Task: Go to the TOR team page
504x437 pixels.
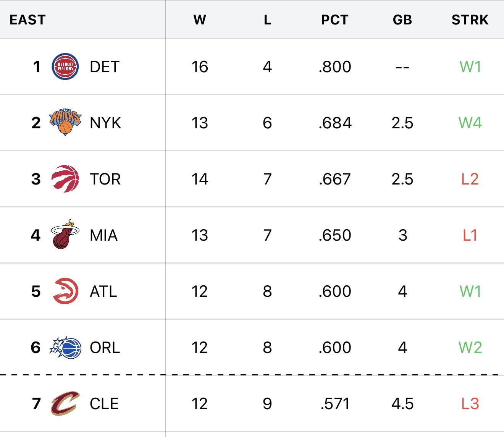Action: point(105,179)
